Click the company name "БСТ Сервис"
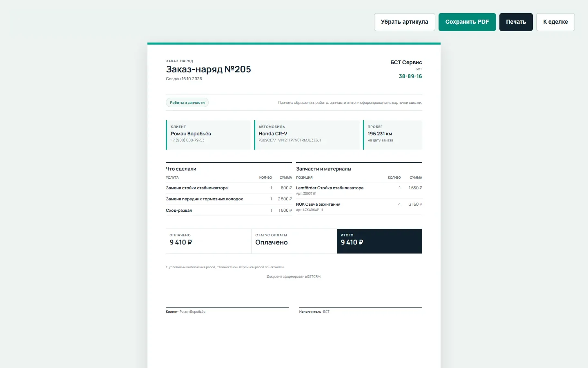 (406, 63)
